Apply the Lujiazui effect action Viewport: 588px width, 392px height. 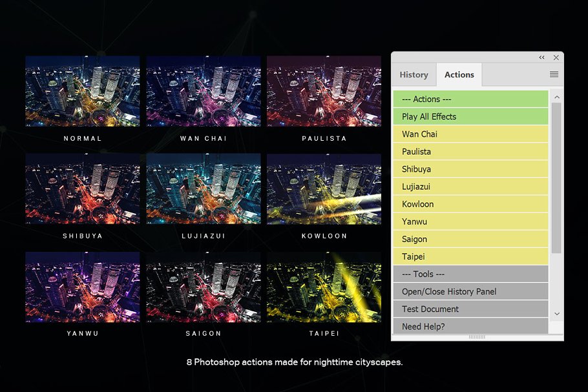470,187
